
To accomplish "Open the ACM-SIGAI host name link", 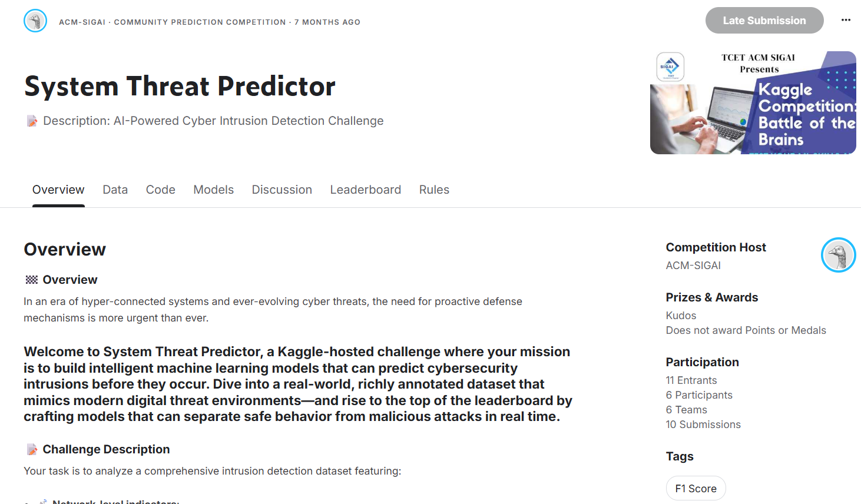I will pyautogui.click(x=693, y=265).
